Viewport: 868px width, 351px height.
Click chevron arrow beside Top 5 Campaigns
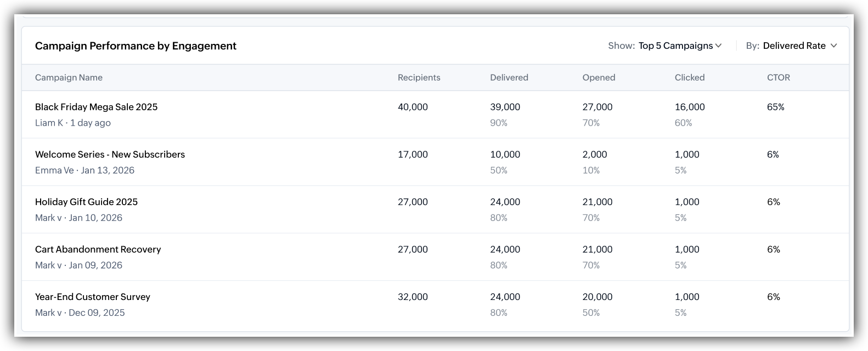point(718,46)
